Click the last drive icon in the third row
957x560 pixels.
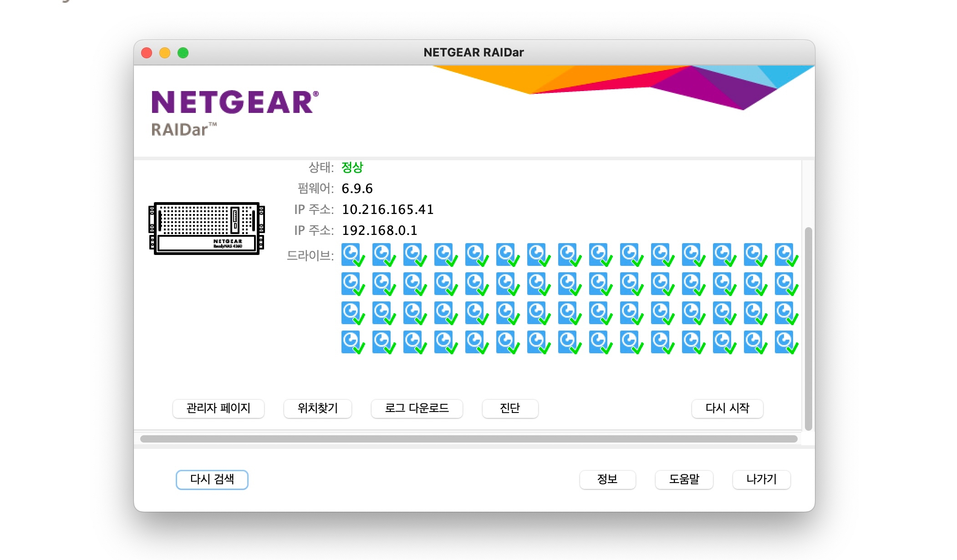[x=786, y=313]
